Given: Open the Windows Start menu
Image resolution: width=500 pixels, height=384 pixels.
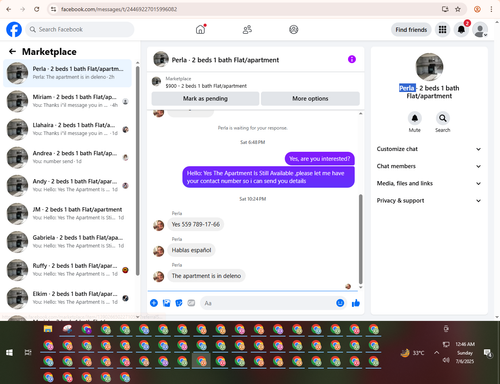Looking at the screenshot, I should (x=9, y=353).
